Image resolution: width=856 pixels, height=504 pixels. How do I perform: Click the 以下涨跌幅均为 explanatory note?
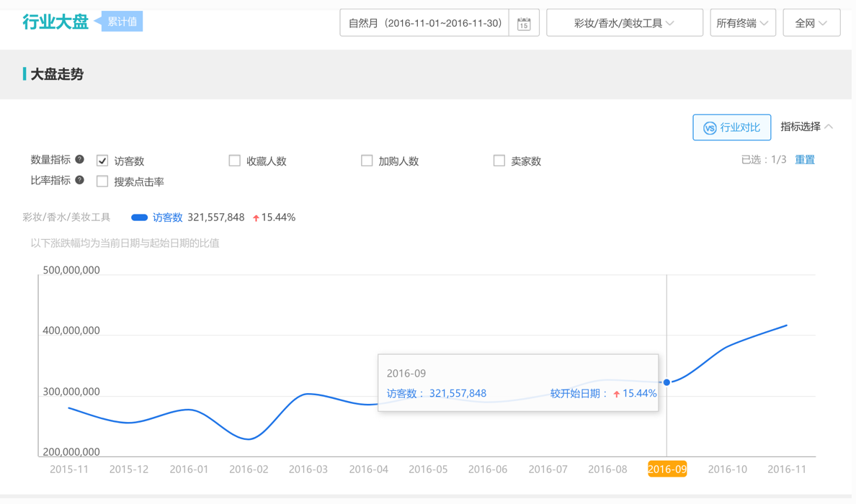[125, 243]
